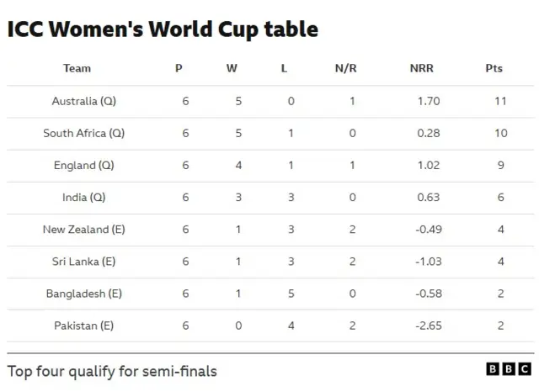
Task: Click the ICC Women's World Cup table title
Action: pyautogui.click(x=163, y=29)
